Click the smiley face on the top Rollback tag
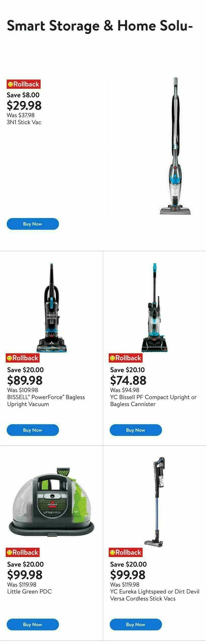This screenshot has width=206, height=644. pos(10,84)
